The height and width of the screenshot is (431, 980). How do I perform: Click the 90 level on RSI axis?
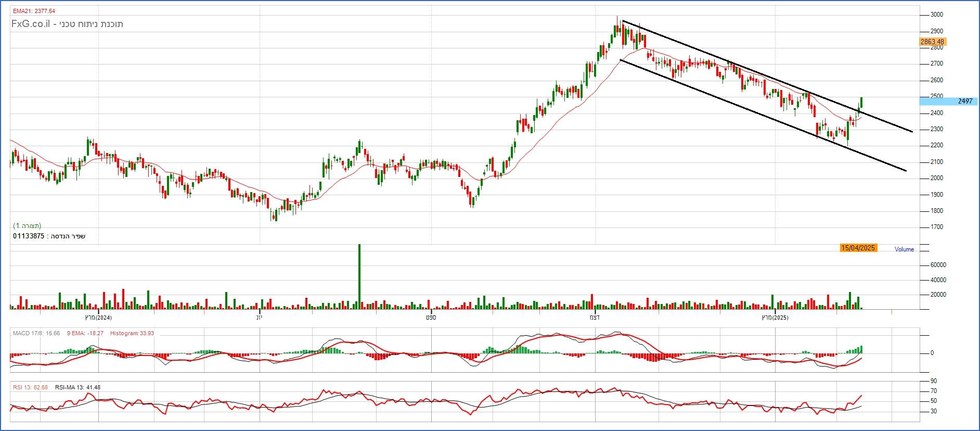coord(934,382)
